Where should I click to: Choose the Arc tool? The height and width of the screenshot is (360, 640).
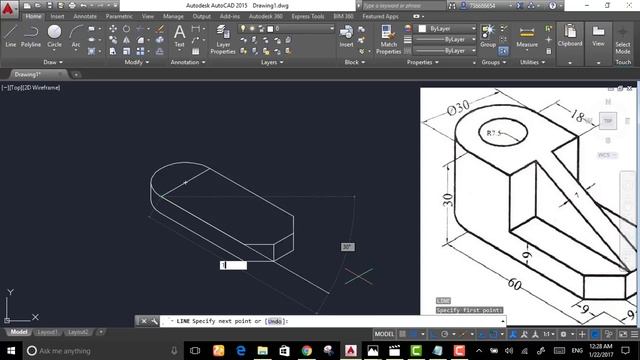76,36
